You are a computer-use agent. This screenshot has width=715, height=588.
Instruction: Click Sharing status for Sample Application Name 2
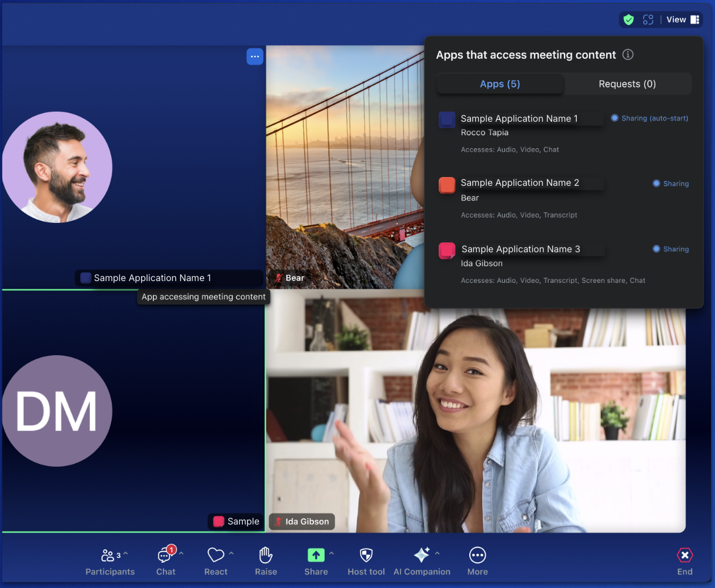(671, 183)
